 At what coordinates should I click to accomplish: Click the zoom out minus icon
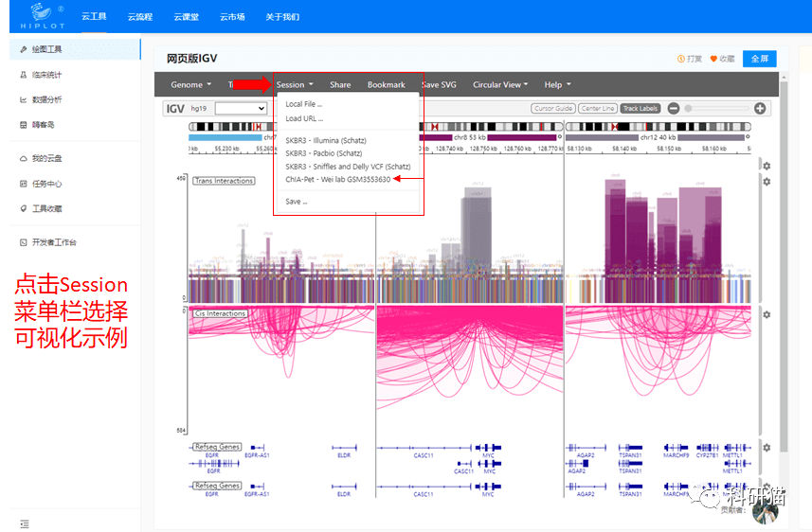click(x=674, y=109)
